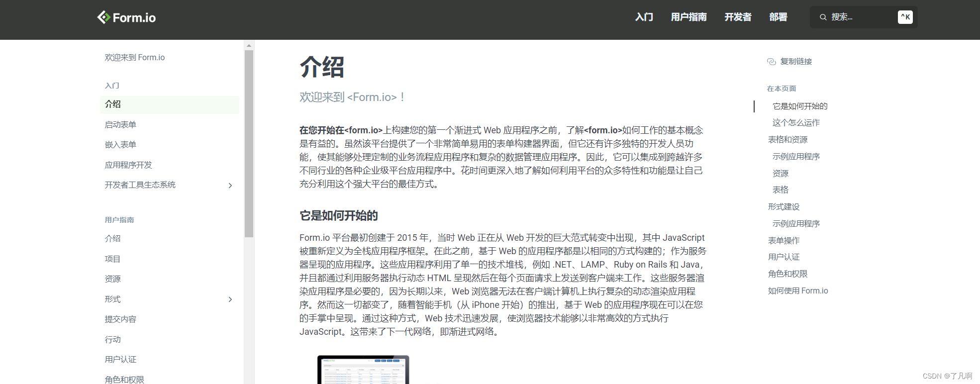980x384 pixels.
Task: Open 行动 sidebar page
Action: 113,340
